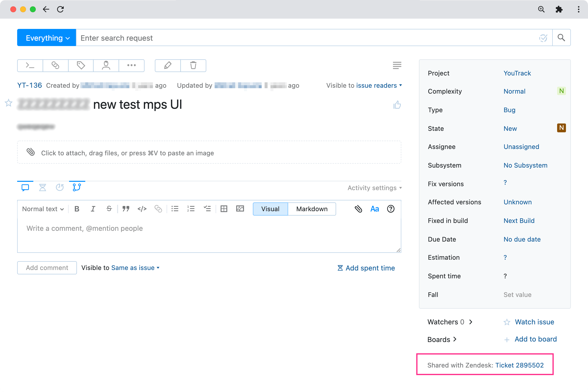The height and width of the screenshot is (392, 588).
Task: Click the brown State color badge
Action: [561, 128]
